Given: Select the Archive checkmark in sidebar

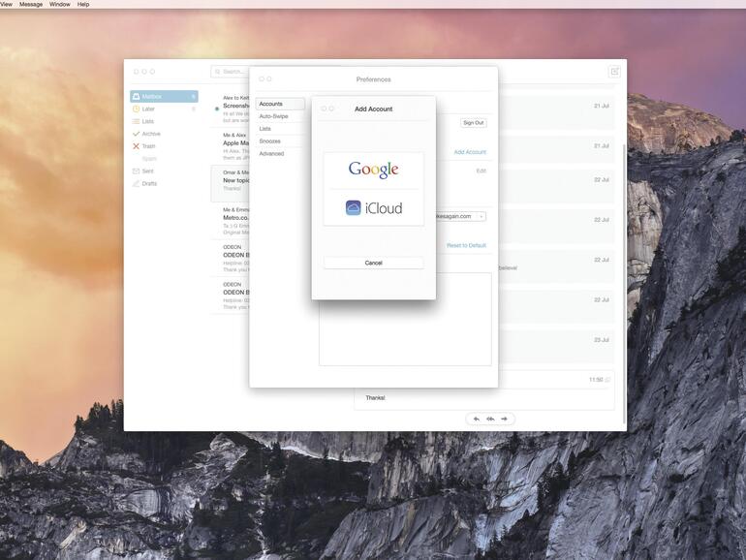Looking at the screenshot, I should pos(136,134).
